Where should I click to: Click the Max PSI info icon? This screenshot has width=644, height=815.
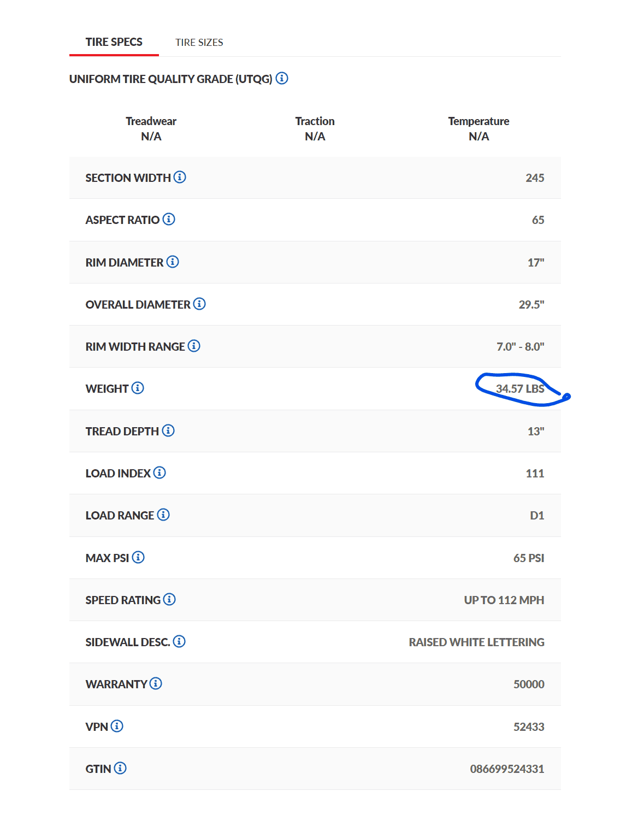click(138, 557)
